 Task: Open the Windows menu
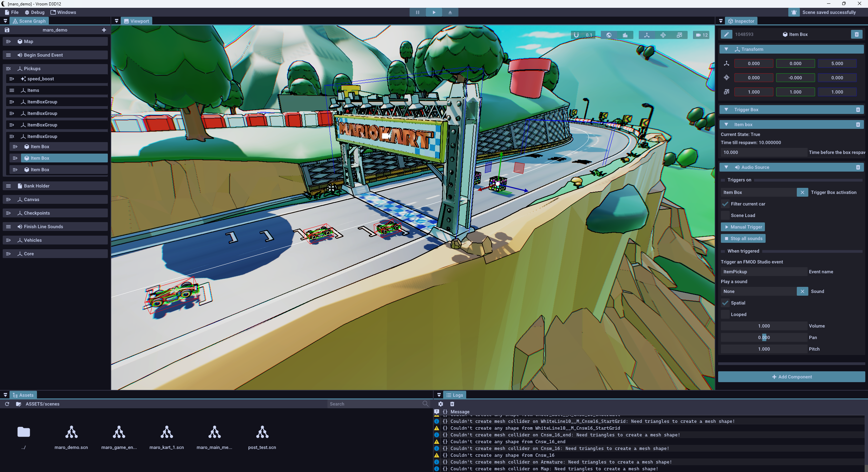pyautogui.click(x=63, y=12)
